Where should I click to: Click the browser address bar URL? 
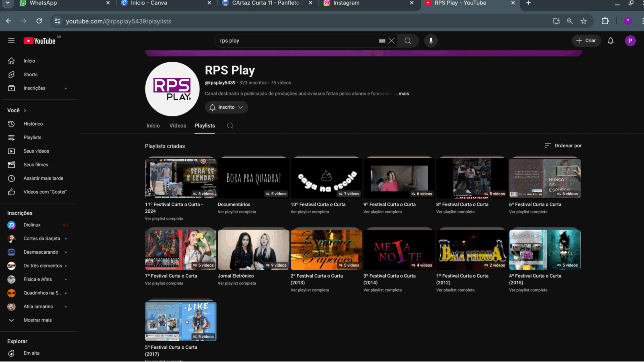click(x=118, y=21)
